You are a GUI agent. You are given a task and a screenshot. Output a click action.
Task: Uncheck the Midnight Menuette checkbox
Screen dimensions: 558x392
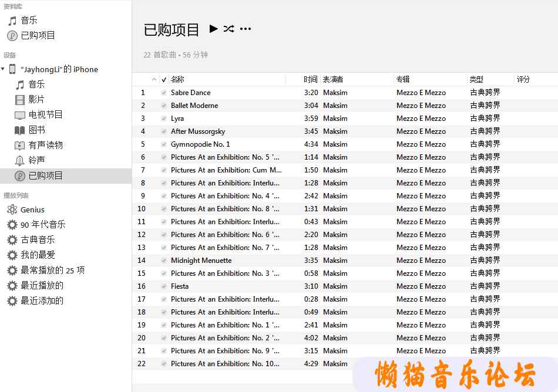click(164, 261)
